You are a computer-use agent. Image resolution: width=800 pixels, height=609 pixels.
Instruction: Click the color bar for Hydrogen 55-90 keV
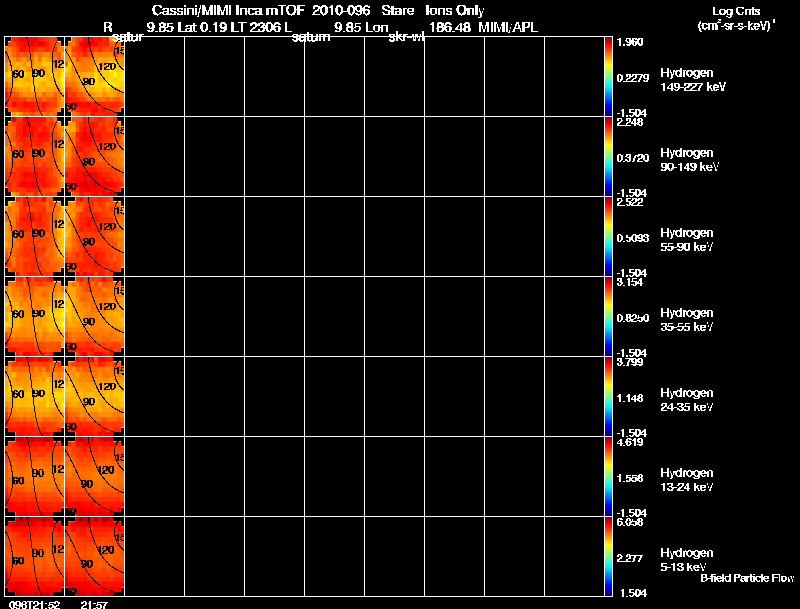click(x=608, y=237)
